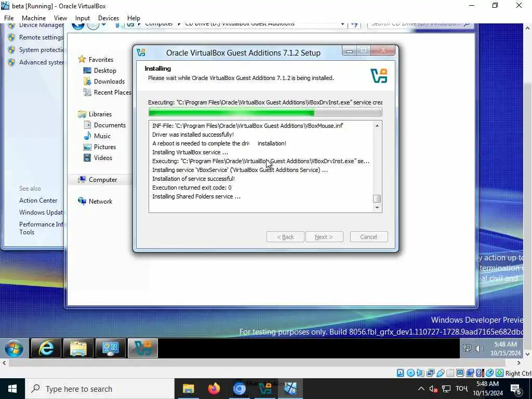532x399 pixels.
Task: Click the Back button in Setup
Action: click(285, 237)
